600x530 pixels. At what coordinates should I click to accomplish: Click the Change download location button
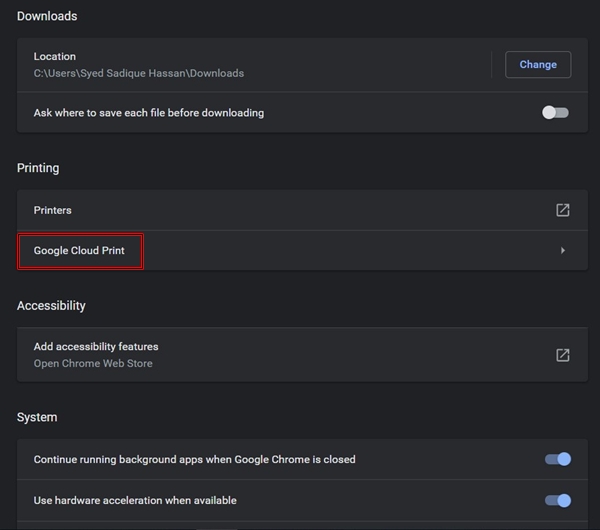(538, 64)
